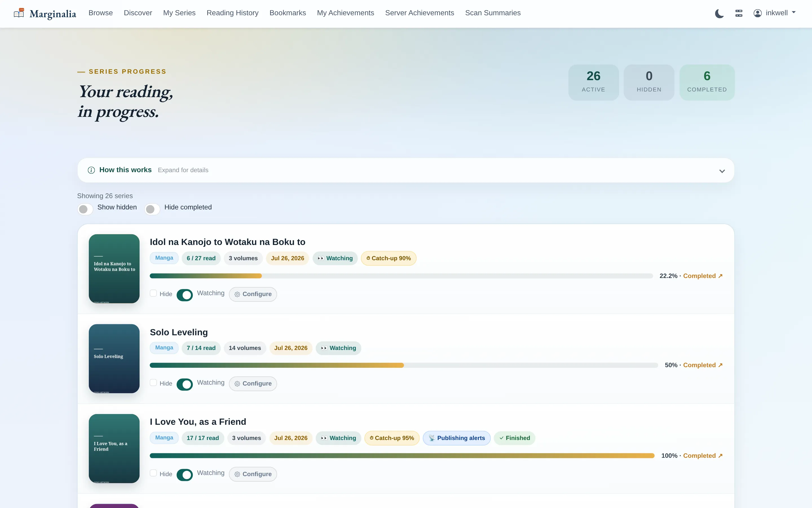Turn off Watching for Solo Leveling

(x=185, y=384)
